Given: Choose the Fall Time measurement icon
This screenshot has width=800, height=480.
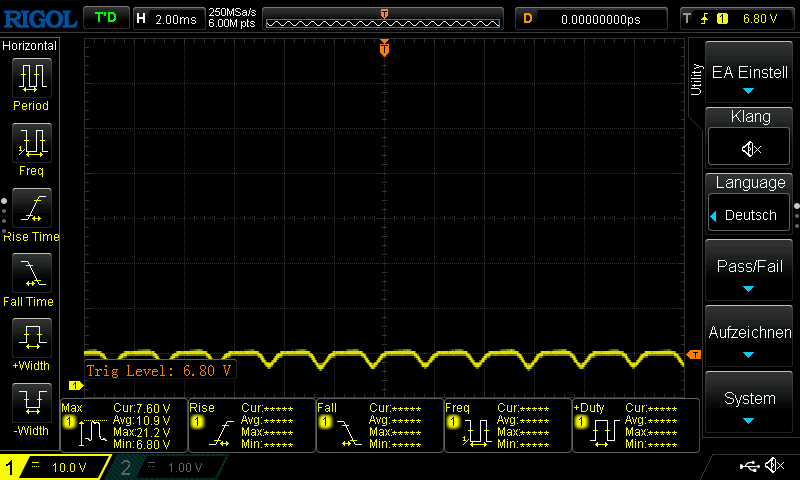Looking at the screenshot, I should tap(31, 273).
